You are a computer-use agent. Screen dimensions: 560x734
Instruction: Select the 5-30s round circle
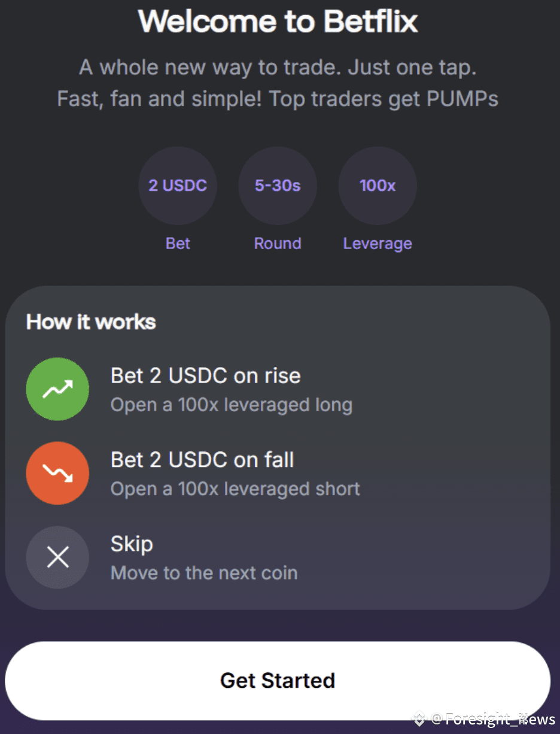[278, 186]
